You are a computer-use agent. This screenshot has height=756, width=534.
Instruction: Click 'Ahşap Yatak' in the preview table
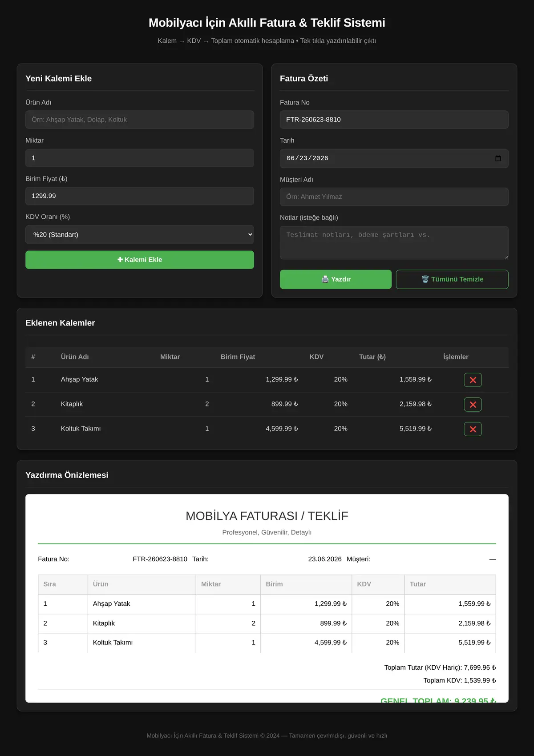tap(111, 604)
